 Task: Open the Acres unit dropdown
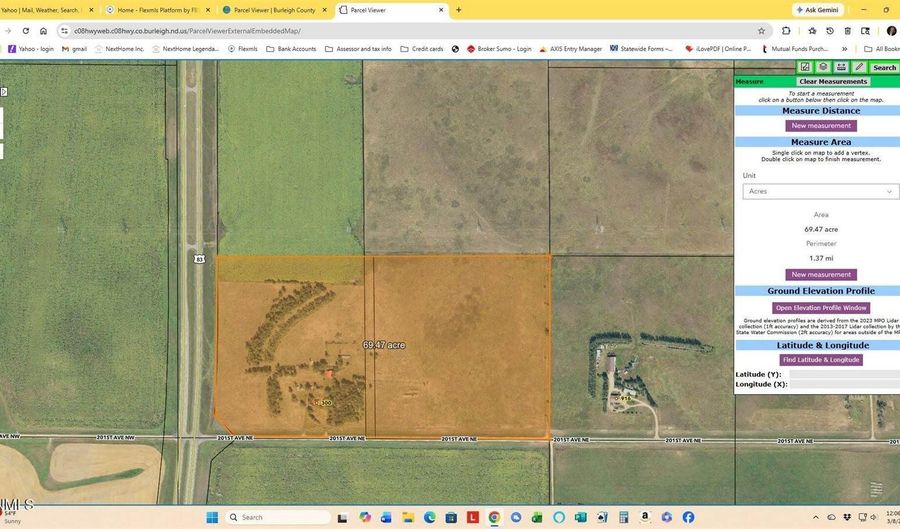[820, 191]
